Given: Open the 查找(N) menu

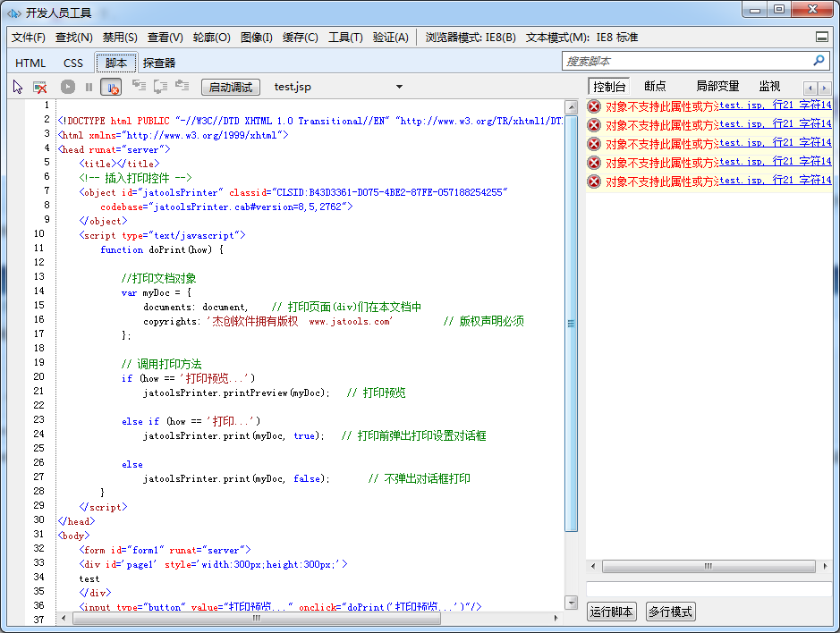Looking at the screenshot, I should coord(74,38).
